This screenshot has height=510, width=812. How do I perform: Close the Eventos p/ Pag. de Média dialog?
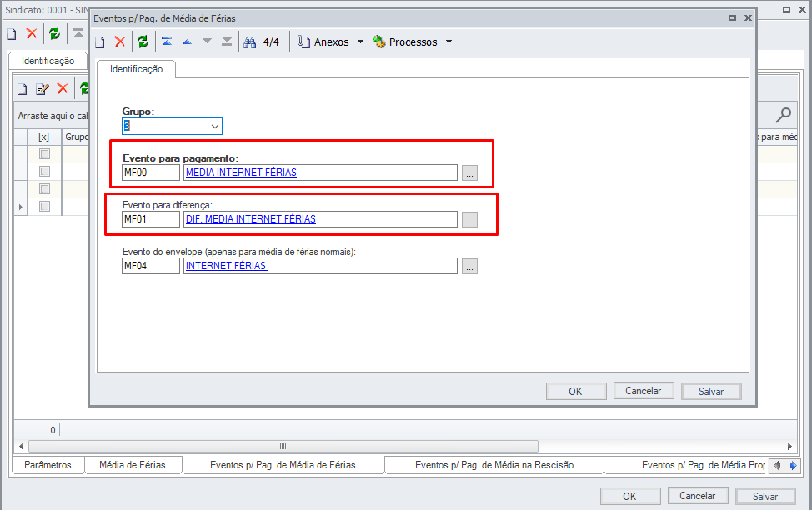click(748, 18)
